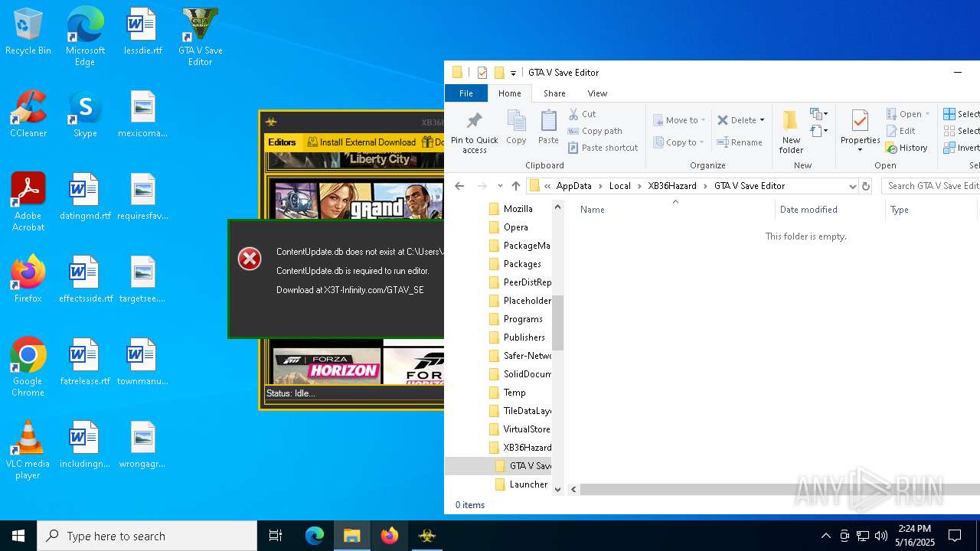Expand the Open dropdown in ribbon
Image resolution: width=980 pixels, height=551 pixels.
point(927,114)
